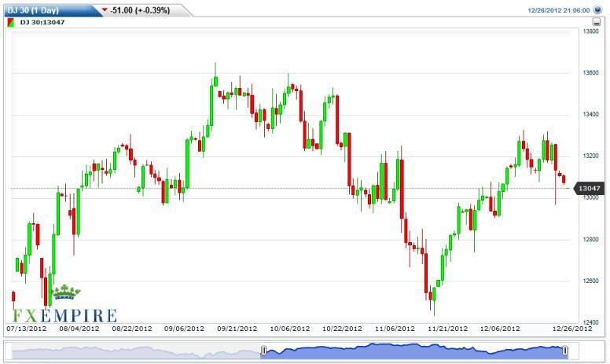The width and height of the screenshot is (610, 364).
Task: Click the blue selected range in overview
Action: (414, 351)
